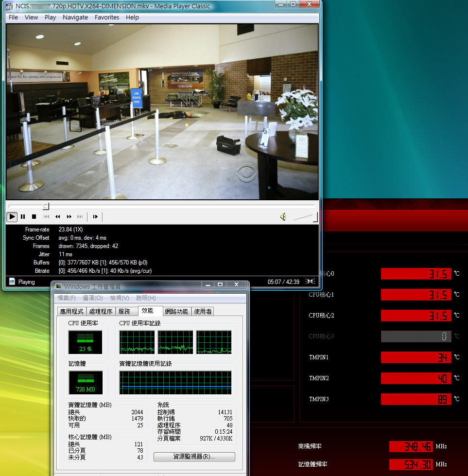Open the Play menu
The height and width of the screenshot is (476, 468).
click(x=50, y=18)
